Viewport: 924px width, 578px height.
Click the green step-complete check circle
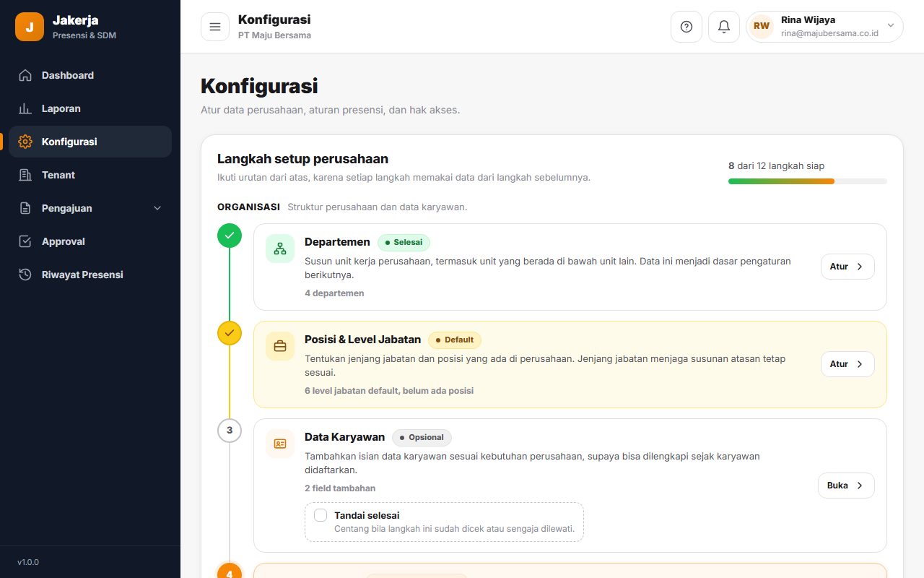coord(230,236)
